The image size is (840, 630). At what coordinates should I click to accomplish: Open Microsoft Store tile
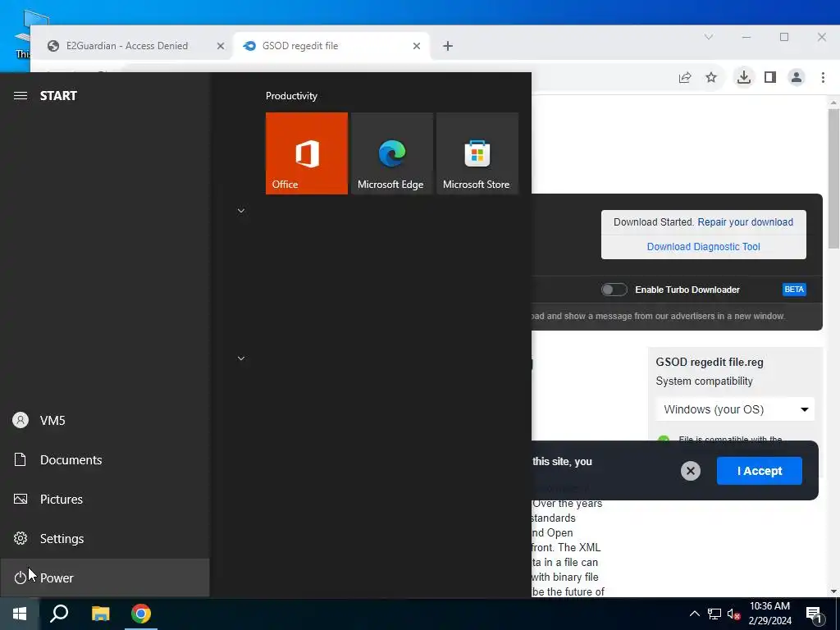(477, 153)
